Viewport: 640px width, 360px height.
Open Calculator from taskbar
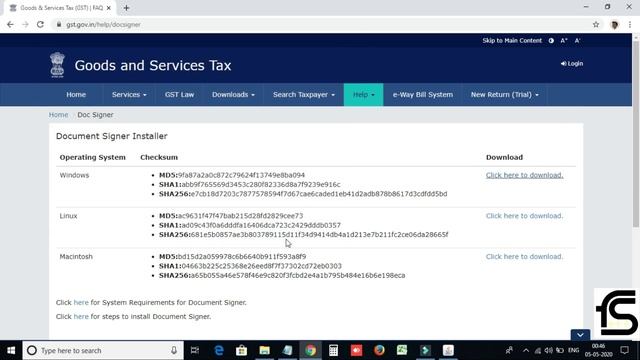tap(333, 350)
